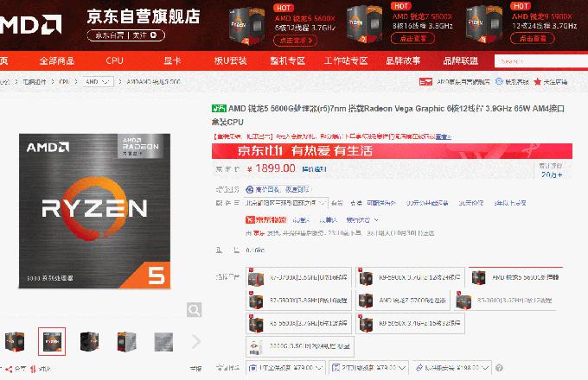Click the next-thumbnails chevron arrow
The height and width of the screenshot is (380, 588).
196,341
